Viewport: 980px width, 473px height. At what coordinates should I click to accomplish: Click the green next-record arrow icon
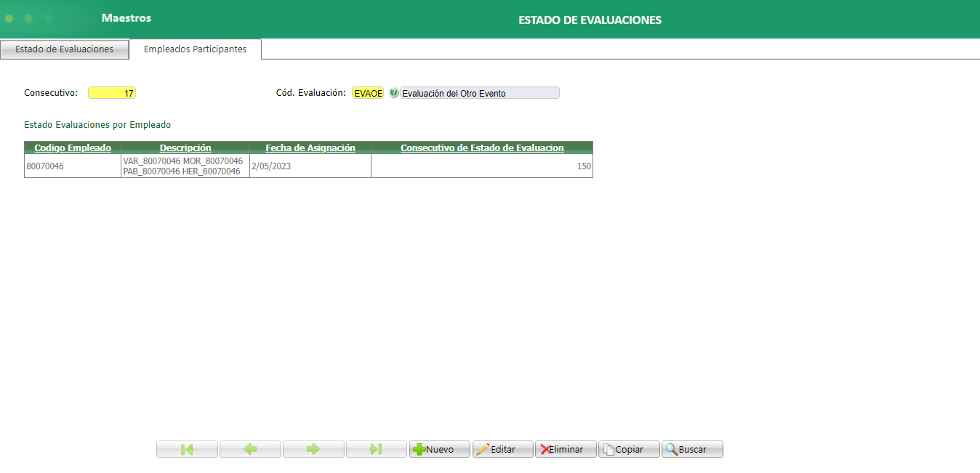pyautogui.click(x=313, y=448)
